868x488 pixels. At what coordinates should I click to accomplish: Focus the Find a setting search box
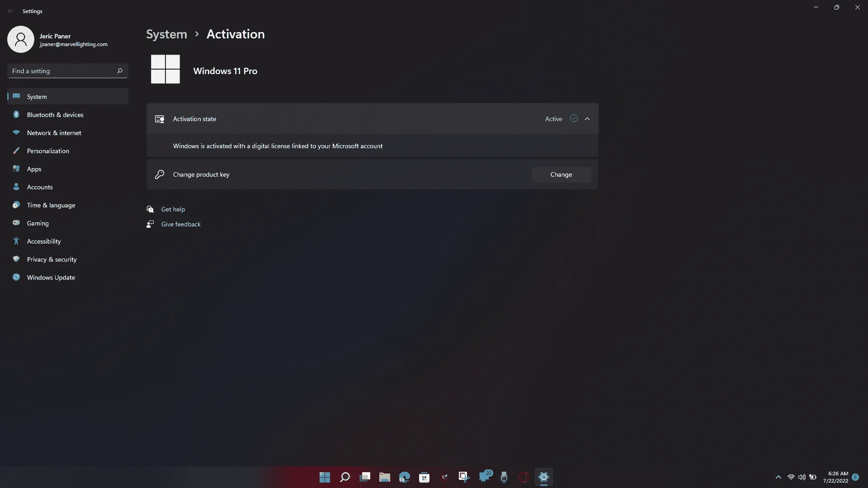pyautogui.click(x=68, y=71)
